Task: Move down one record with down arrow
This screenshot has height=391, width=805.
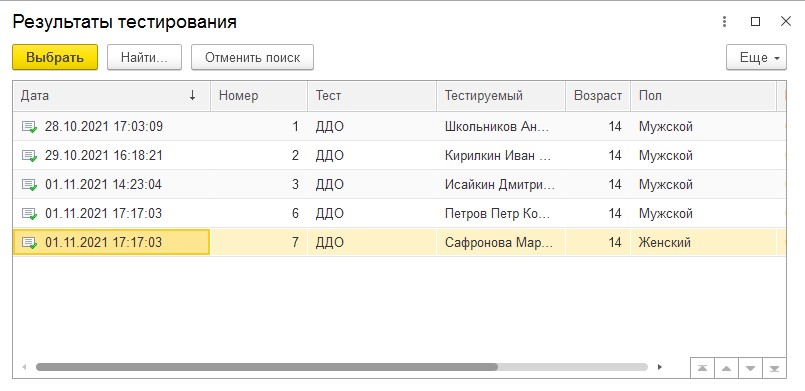Action: click(x=750, y=368)
